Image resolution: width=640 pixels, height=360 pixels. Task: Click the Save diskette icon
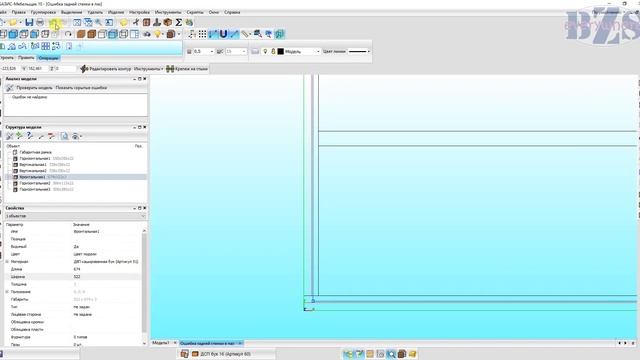(29, 22)
